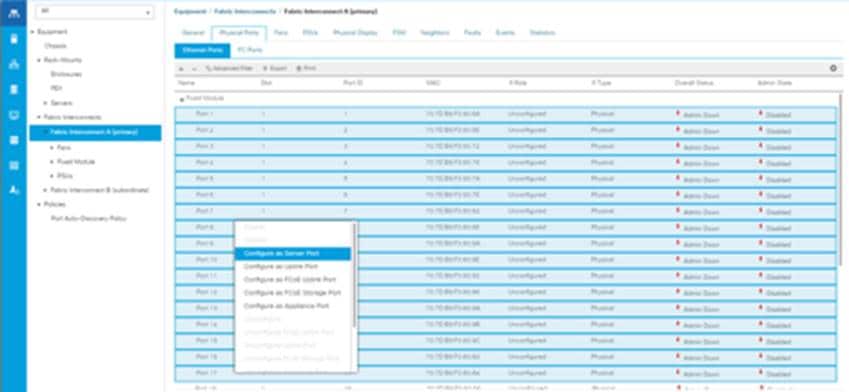Open the Servers icon in the navigation rail
The width and height of the screenshot is (849, 392).
[14, 38]
